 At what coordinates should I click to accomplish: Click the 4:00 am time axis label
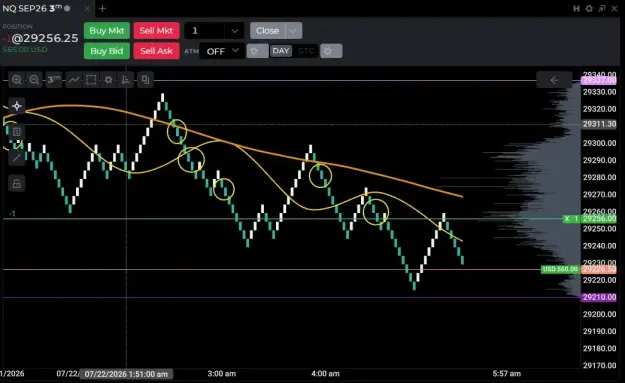325,374
